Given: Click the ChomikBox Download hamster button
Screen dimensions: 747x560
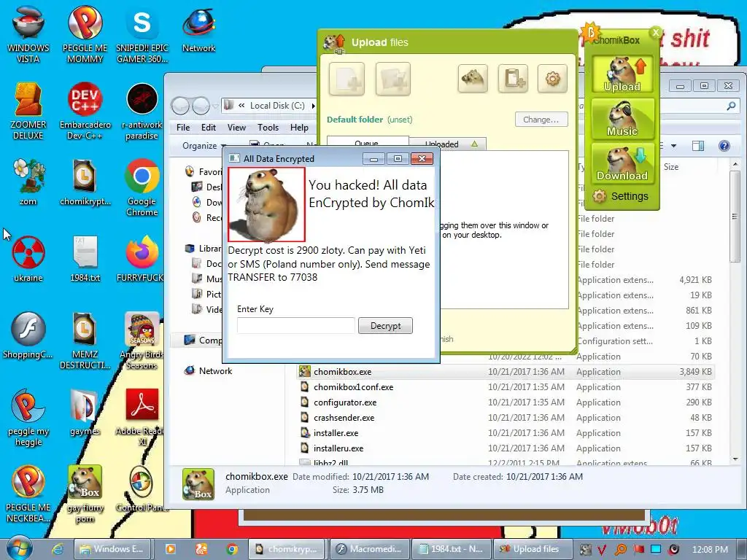Looking at the screenshot, I should (622, 163).
